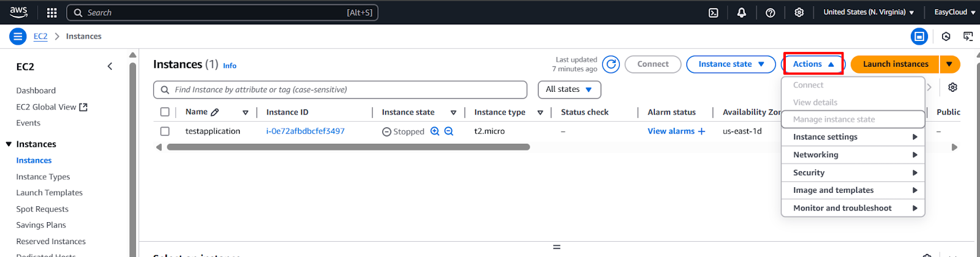
Task: Expand Security submenu
Action: pyautogui.click(x=853, y=173)
